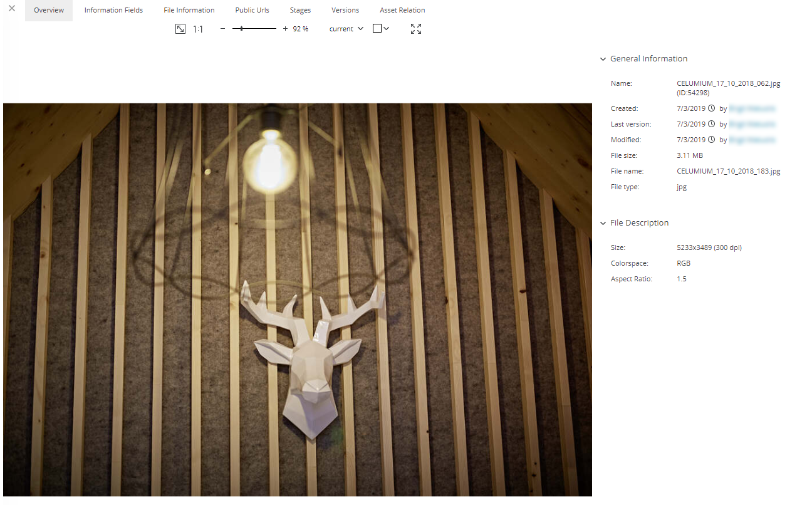Open the Asset Relation tab
The width and height of the screenshot is (812, 505).
pos(402,11)
